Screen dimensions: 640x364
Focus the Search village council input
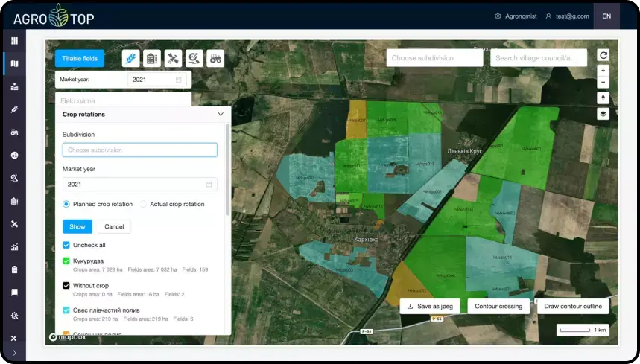click(x=539, y=58)
